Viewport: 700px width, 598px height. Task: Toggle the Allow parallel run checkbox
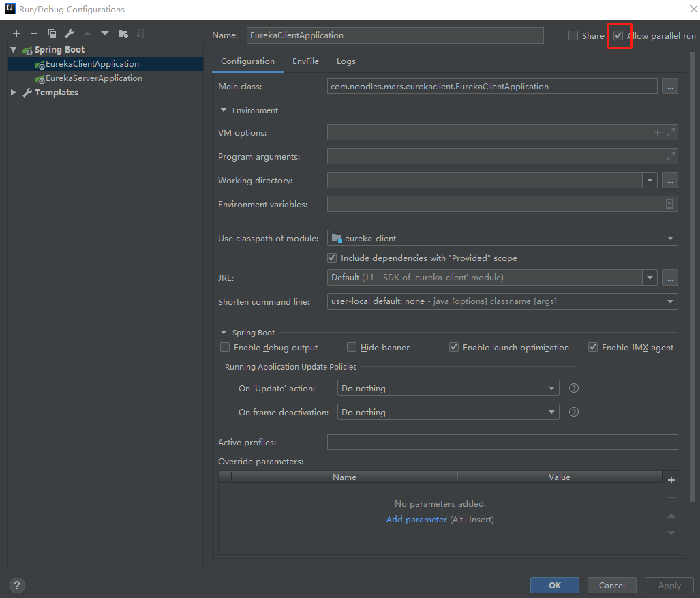[x=618, y=35]
